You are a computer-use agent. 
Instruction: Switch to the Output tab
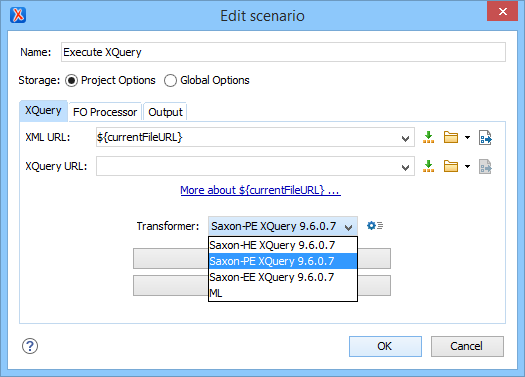coord(165,112)
